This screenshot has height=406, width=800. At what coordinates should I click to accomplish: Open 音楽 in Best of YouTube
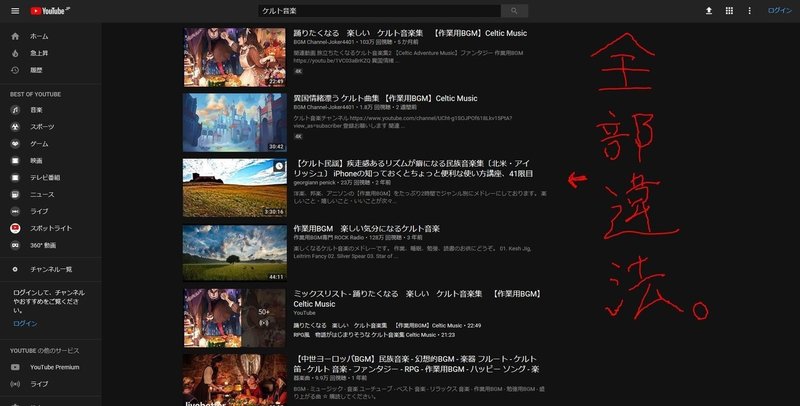click(x=36, y=110)
